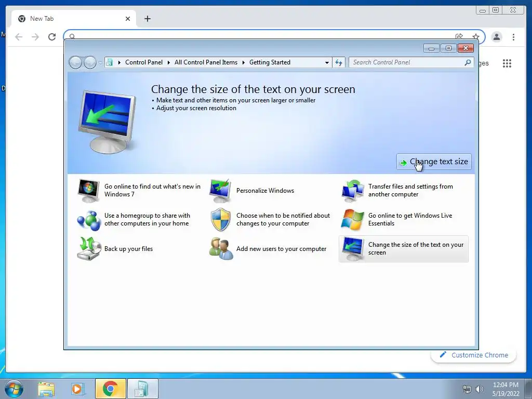
Task: Expand arrow after All Control Panel Items
Action: [x=244, y=62]
